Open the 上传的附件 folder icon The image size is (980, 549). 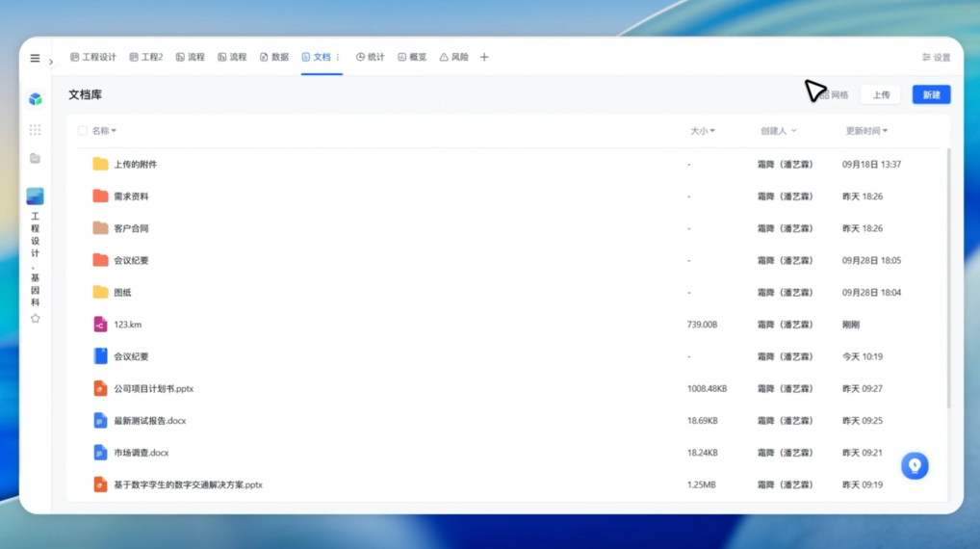pyautogui.click(x=100, y=164)
